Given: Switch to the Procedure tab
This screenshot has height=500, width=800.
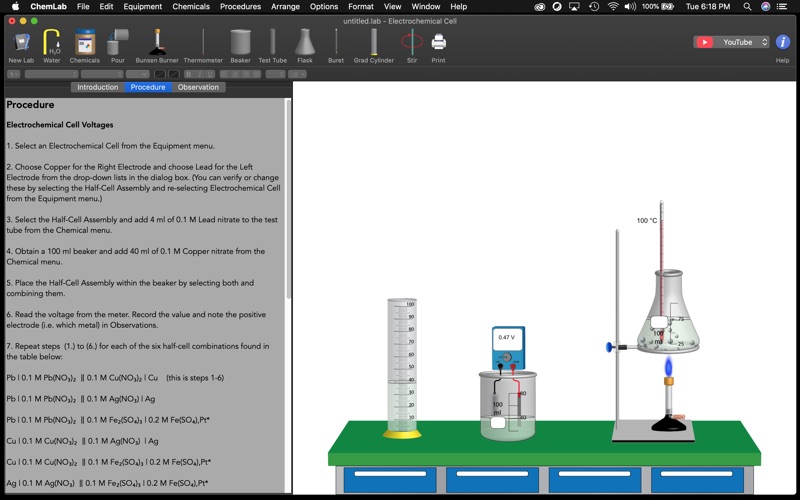Looking at the screenshot, I should 148,87.
